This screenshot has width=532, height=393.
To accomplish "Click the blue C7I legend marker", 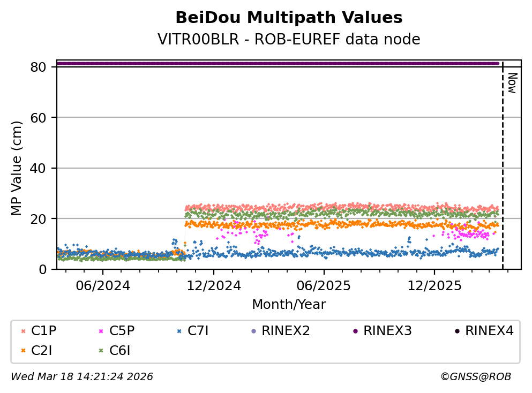I will coord(178,331).
